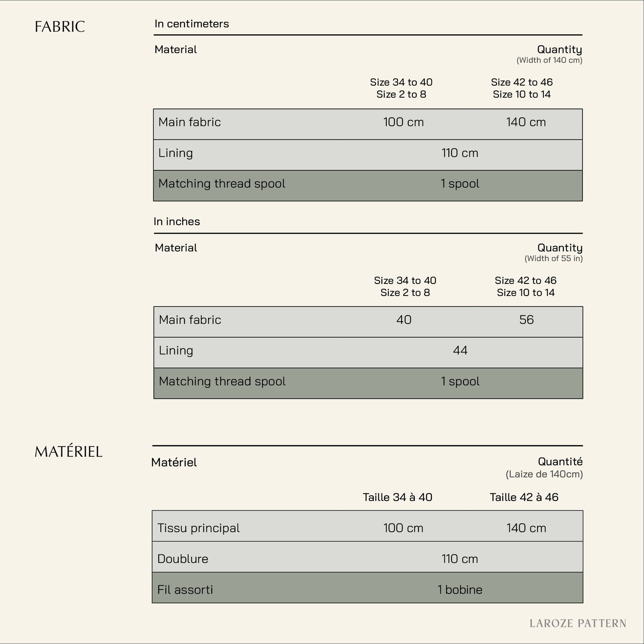
Task: Click the "Quantité" column header
Action: pyautogui.click(x=560, y=462)
